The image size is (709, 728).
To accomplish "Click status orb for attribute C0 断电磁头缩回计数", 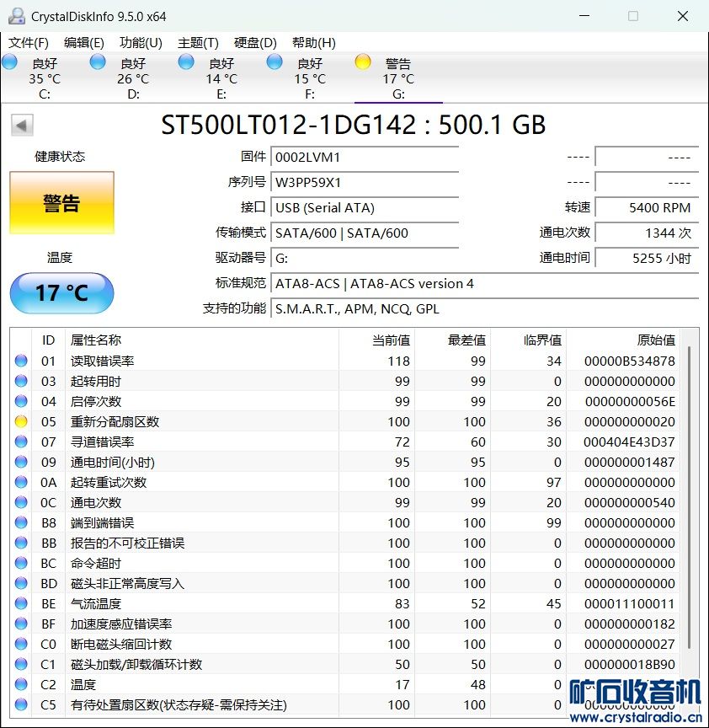I will tap(21, 644).
